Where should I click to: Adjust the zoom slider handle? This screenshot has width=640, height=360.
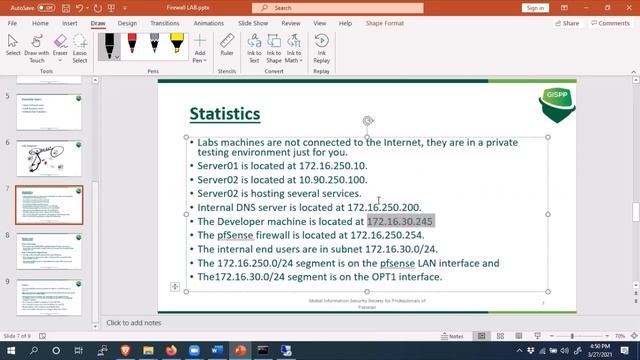pos(572,336)
